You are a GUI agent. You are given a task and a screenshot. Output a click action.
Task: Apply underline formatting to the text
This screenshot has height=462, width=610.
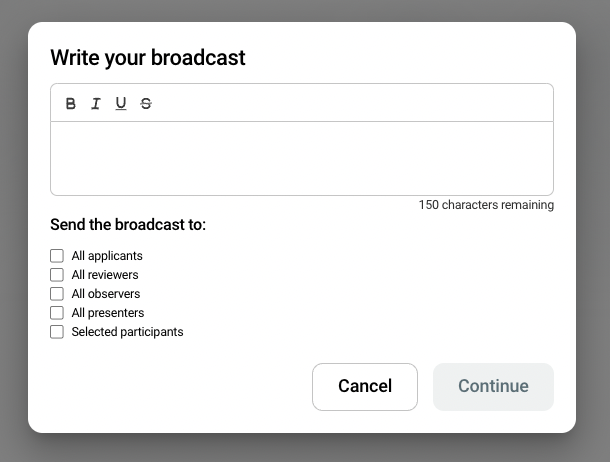click(x=121, y=103)
